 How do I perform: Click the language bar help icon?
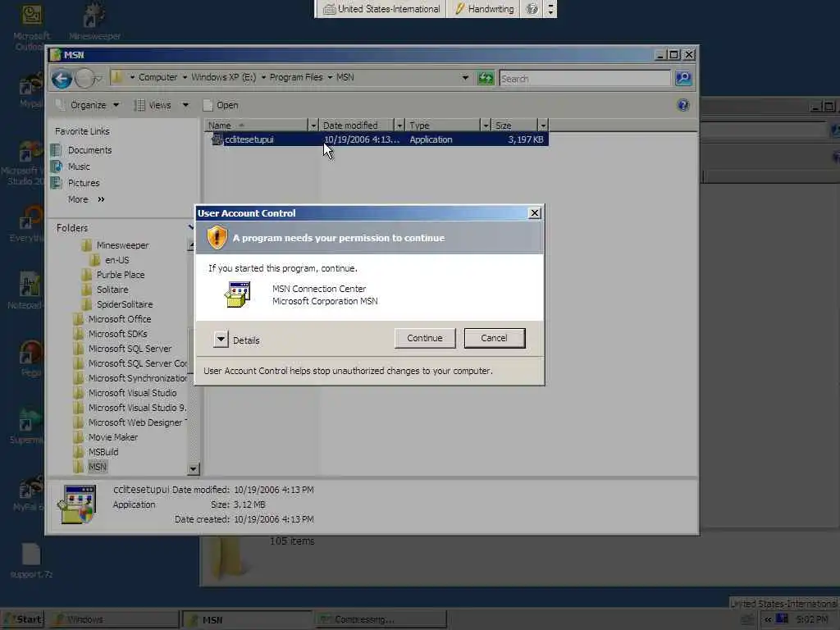click(x=532, y=8)
